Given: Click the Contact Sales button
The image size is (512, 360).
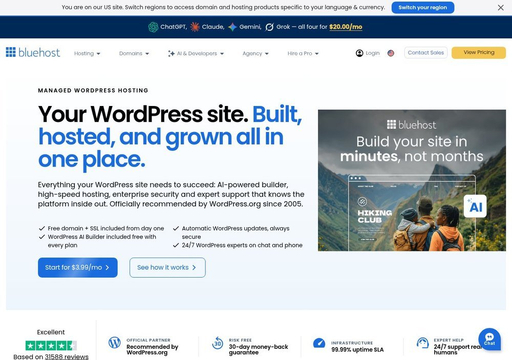Looking at the screenshot, I should coord(426,53).
